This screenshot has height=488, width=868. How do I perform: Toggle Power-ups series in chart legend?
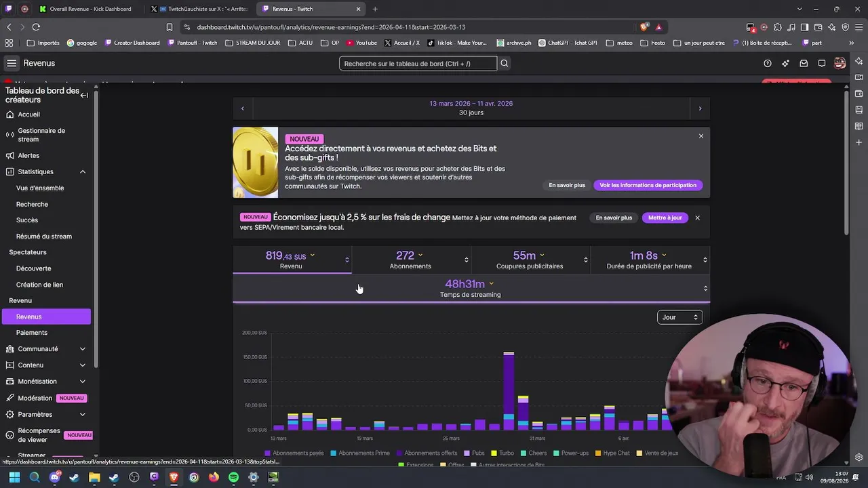[570, 453]
